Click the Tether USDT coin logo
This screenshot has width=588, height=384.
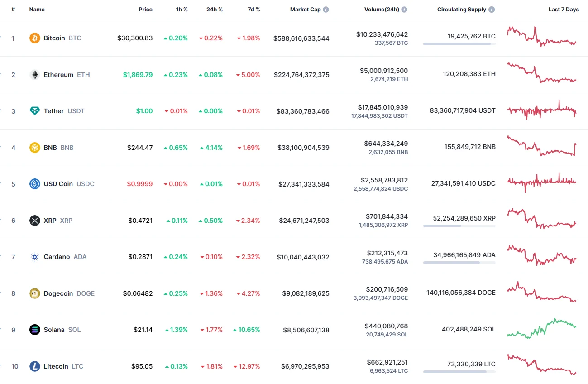coord(34,111)
